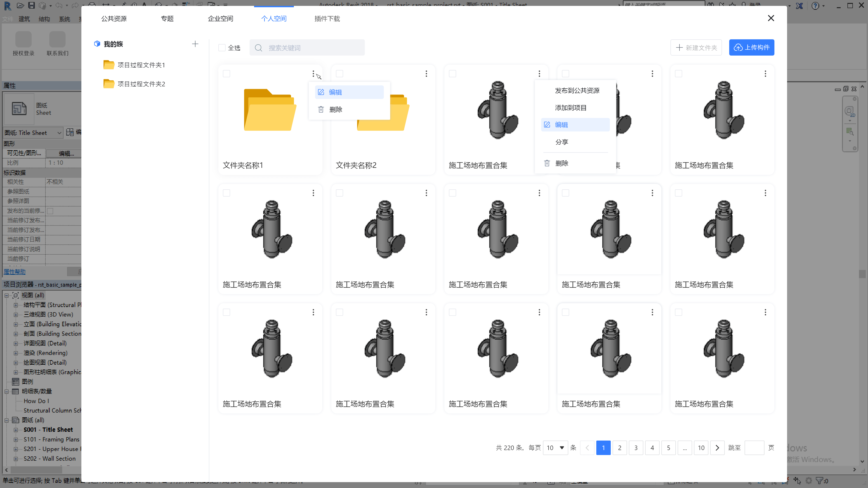Click page 2 pagination button
Image resolution: width=868 pixels, height=488 pixels.
pos(619,448)
